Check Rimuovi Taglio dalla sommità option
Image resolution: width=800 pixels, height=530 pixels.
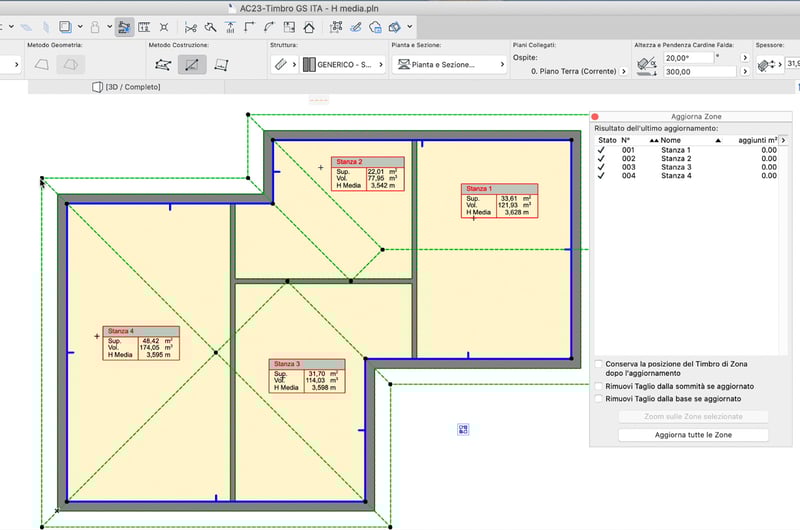(x=599, y=385)
